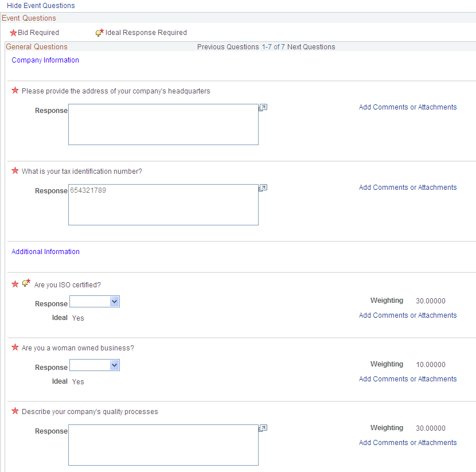Open the tax identification response in a larger window

click(x=263, y=188)
